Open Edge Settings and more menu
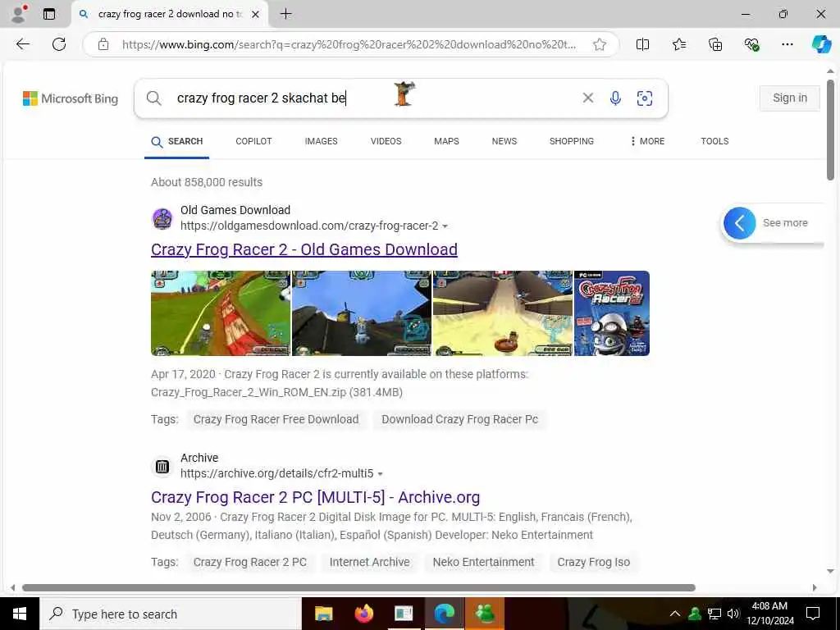 787,44
